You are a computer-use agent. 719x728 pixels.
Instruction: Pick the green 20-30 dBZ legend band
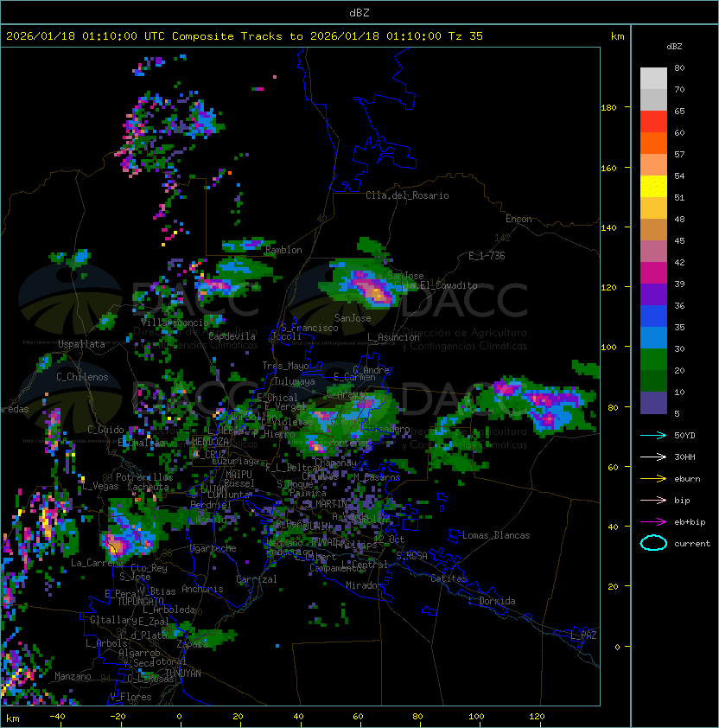pyautogui.click(x=653, y=360)
